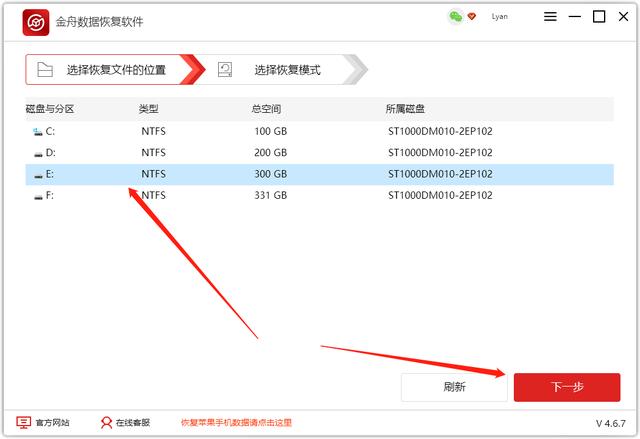This screenshot has height=439, width=640.
Task: Click the D: drive icon
Action: [x=38, y=153]
